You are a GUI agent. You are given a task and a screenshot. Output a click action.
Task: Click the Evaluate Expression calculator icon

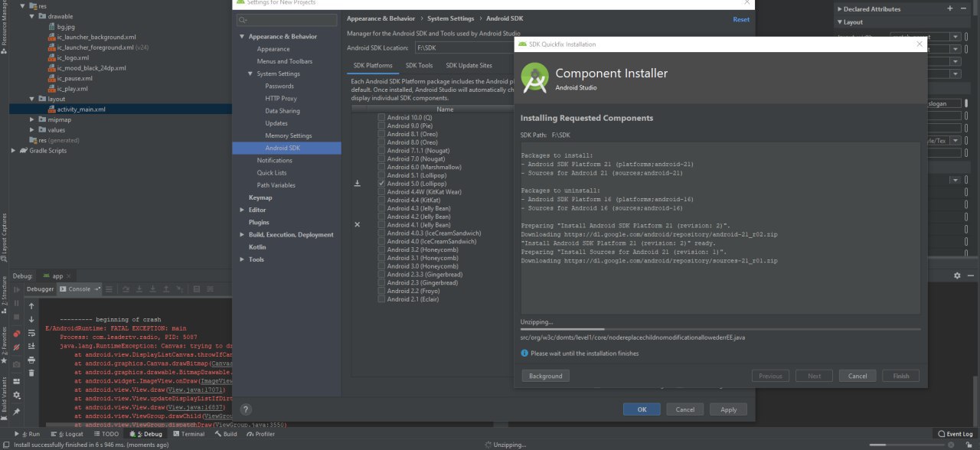point(196,289)
